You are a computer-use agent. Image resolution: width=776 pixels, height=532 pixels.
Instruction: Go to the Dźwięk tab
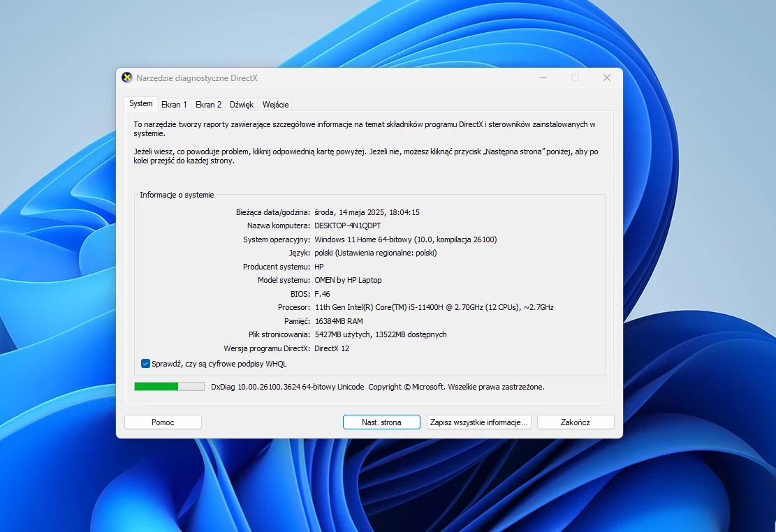(x=242, y=105)
